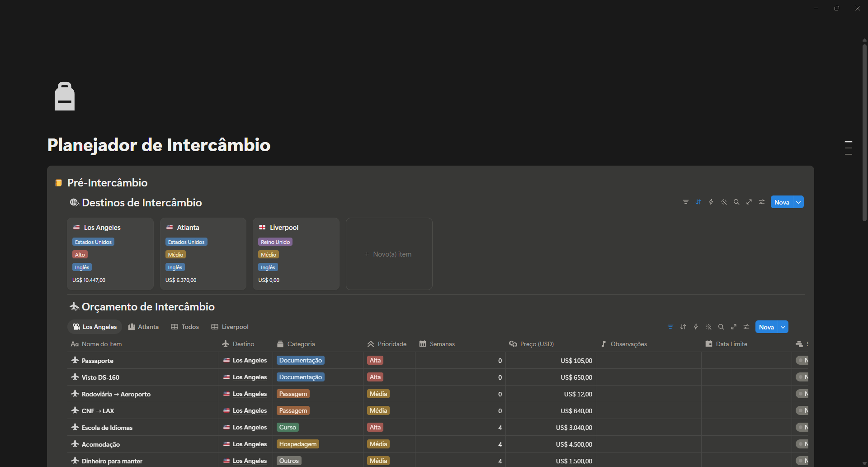Toggle the switch in the CNF → LAX row
This screenshot has height=467, width=868.
(802, 411)
